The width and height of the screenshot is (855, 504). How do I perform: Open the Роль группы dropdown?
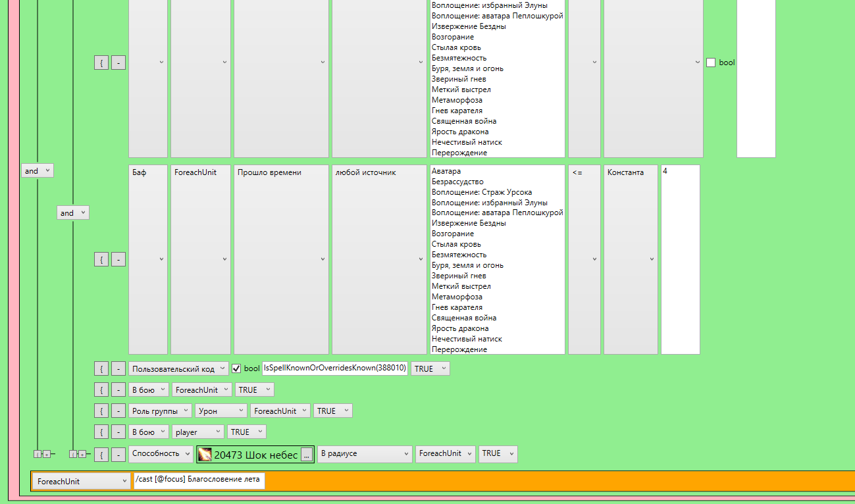pyautogui.click(x=160, y=411)
